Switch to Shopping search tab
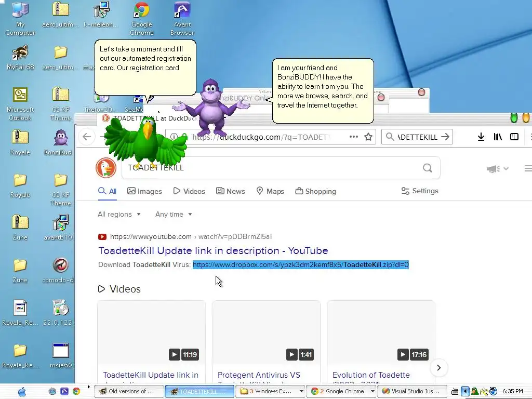Image resolution: width=532 pixels, height=399 pixels. [315, 191]
